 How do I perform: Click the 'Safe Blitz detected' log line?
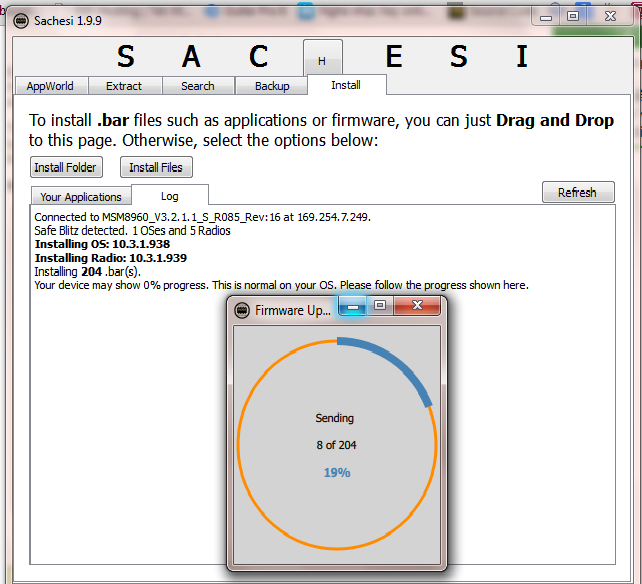pos(132,231)
